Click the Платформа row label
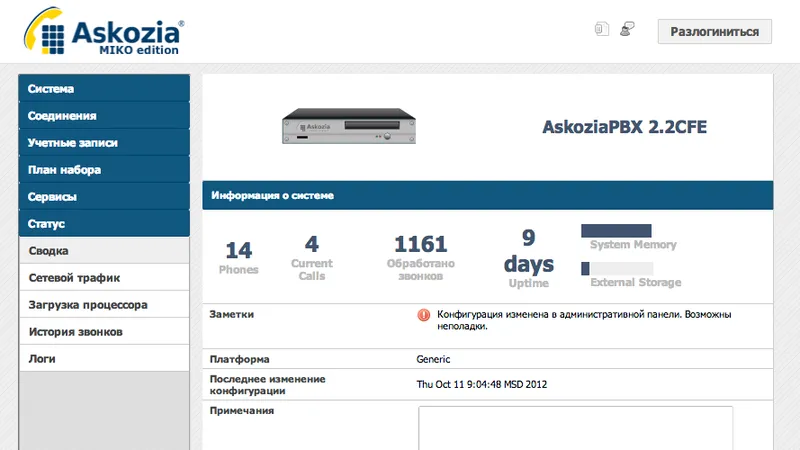This screenshot has width=800, height=450. [x=239, y=359]
